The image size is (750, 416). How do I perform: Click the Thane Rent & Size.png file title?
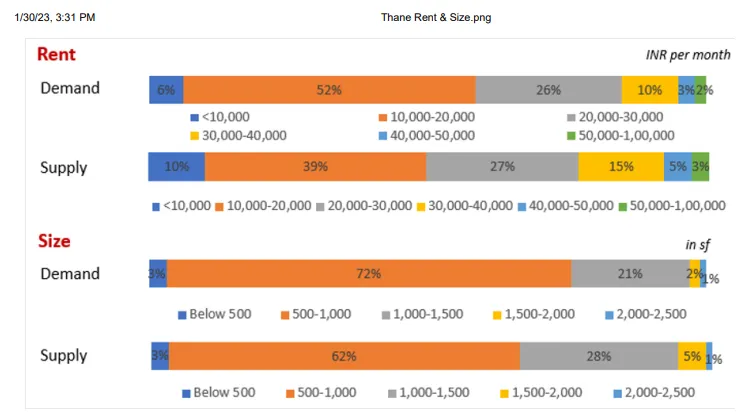(x=436, y=17)
